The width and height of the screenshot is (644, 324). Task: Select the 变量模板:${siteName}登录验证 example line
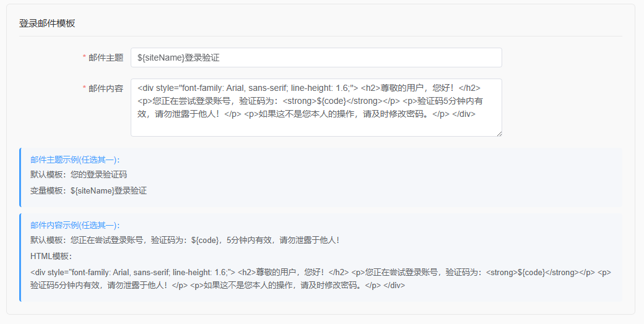[89, 190]
